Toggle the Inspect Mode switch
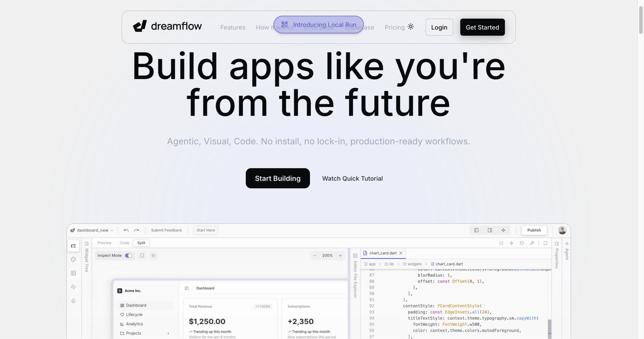Viewport: 644px width, 339px height. click(x=129, y=256)
